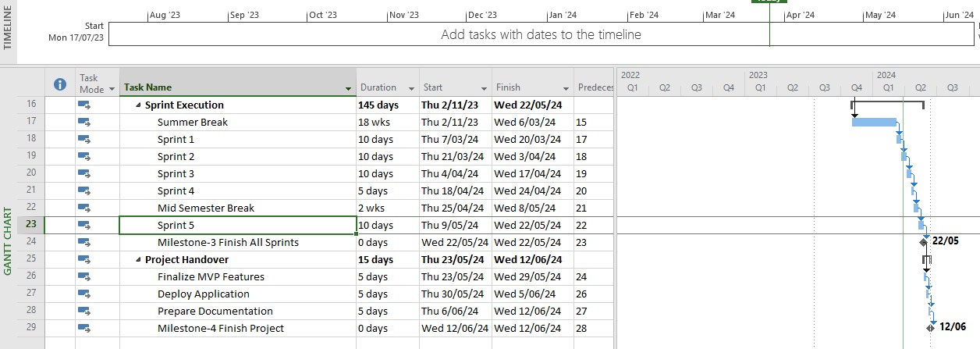
Task: Click the 'Thu 7/03/24' start date cell
Action: [455, 139]
